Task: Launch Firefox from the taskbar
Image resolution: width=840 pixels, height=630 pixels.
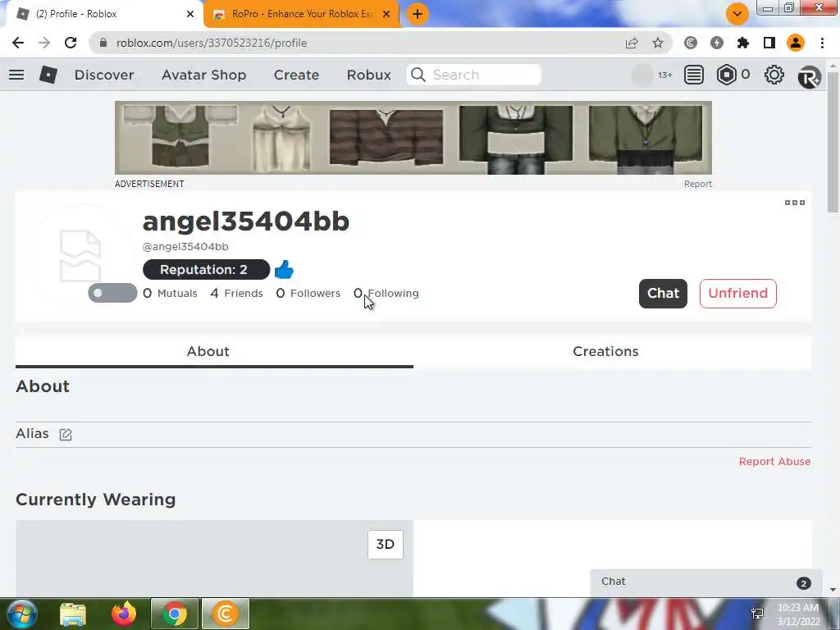Action: click(x=124, y=614)
